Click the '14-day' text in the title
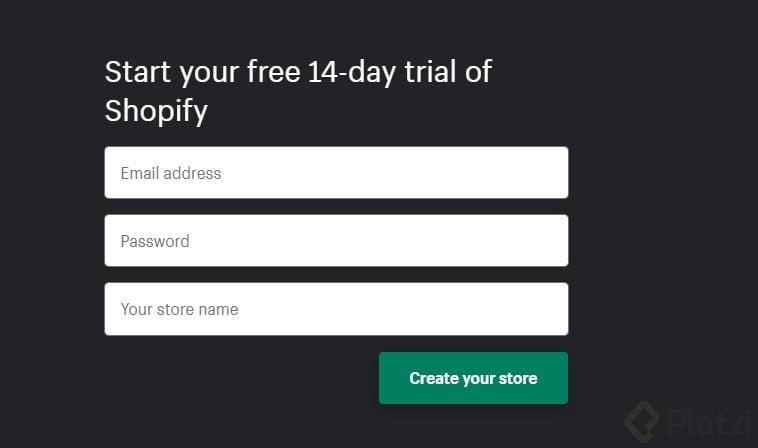This screenshot has width=758, height=448. pyautogui.click(x=347, y=73)
